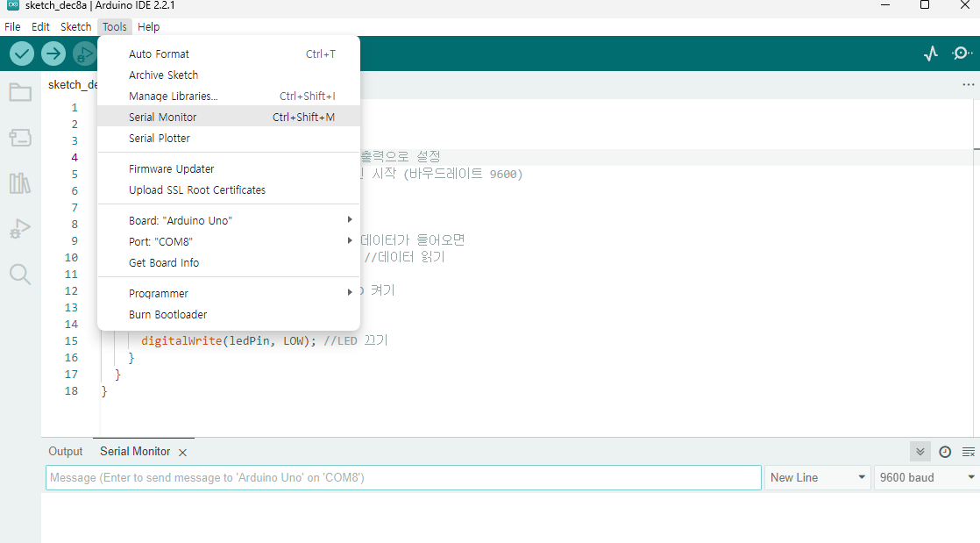The image size is (980, 543).
Task: Clear the Serial Monitor output
Action: (969, 452)
